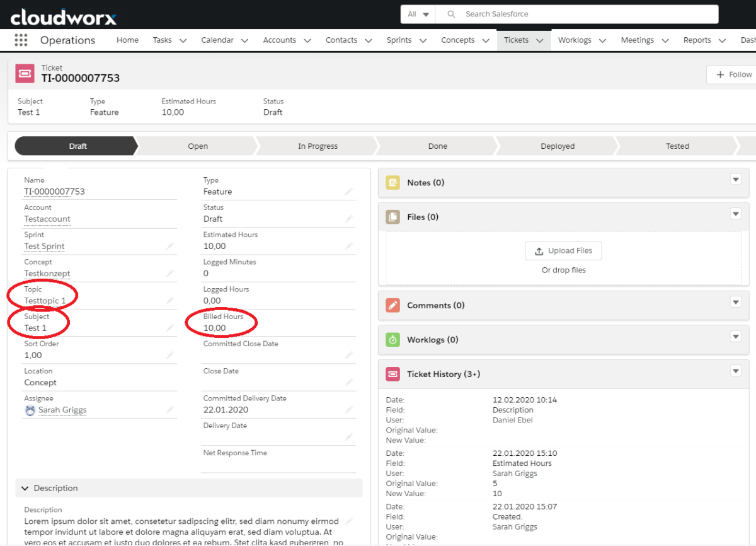Open the App Launcher grid icon
Viewport: 756px width, 546px height.
click(21, 40)
